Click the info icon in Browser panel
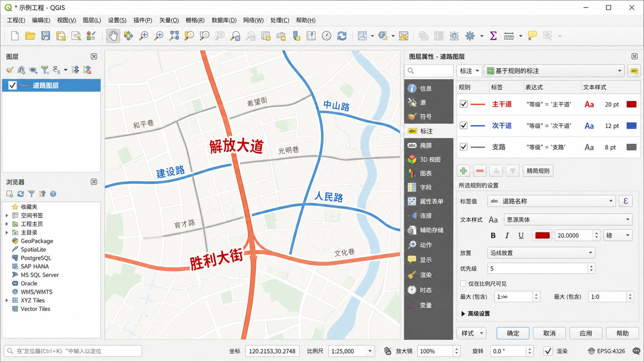644x362 pixels. [53, 194]
